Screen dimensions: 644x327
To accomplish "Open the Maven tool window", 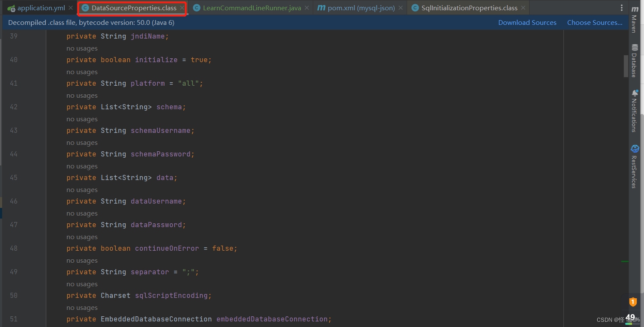I will 635,20.
